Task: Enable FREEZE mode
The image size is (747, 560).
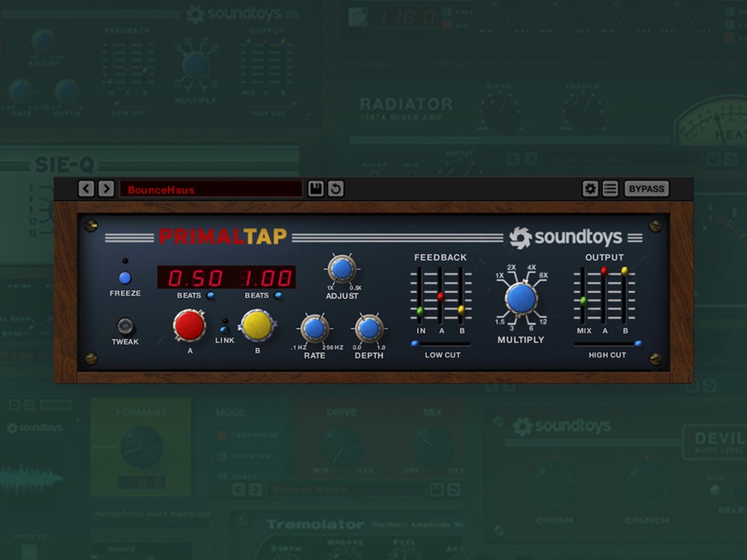Action: [x=124, y=277]
